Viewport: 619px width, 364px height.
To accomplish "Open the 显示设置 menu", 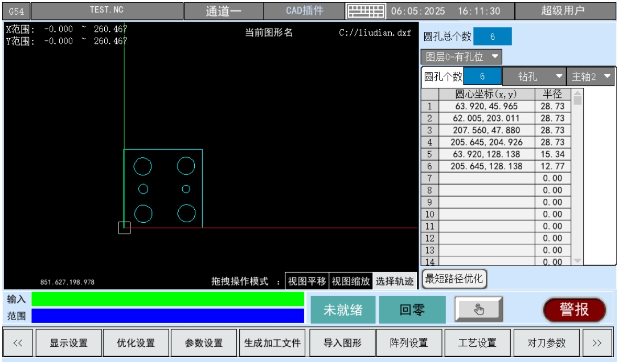I will 69,343.
